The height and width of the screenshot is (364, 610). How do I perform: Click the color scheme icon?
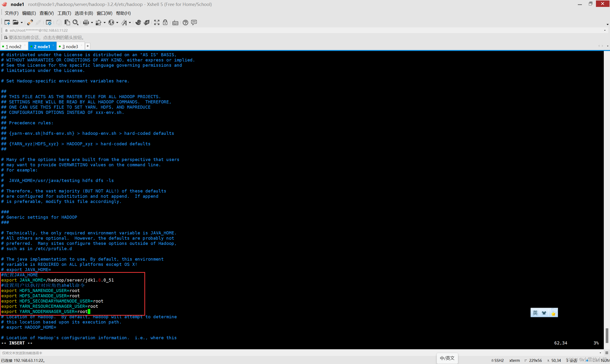click(x=98, y=23)
